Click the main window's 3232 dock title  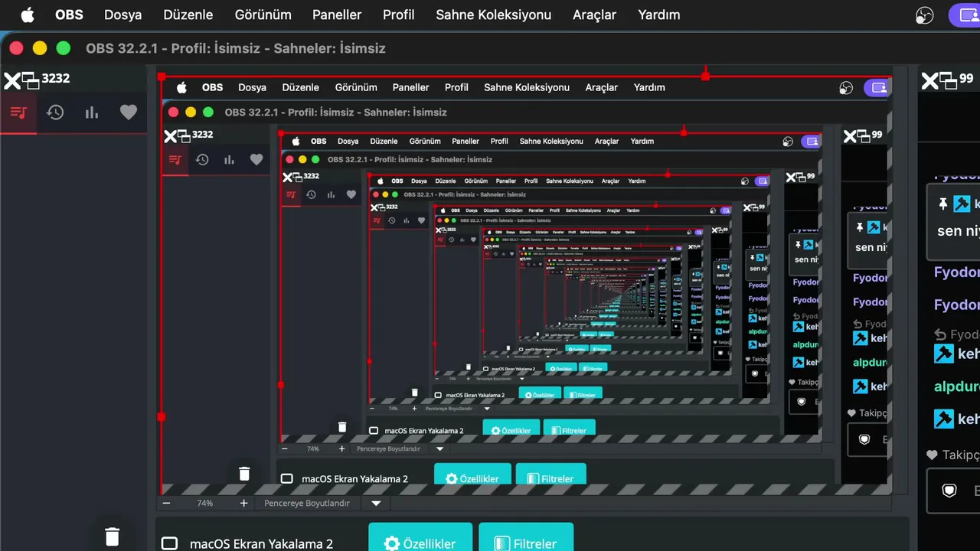point(56,78)
